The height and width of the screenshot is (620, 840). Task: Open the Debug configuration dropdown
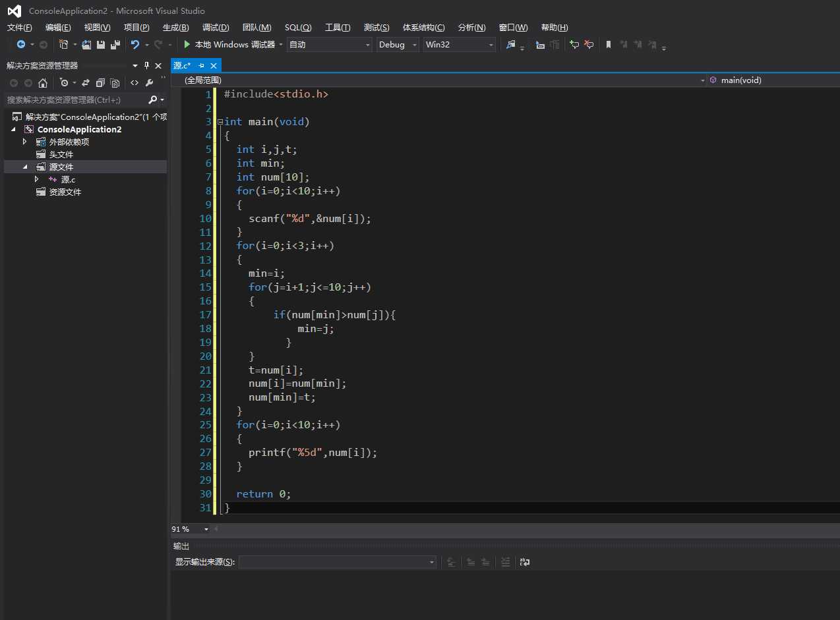tap(398, 45)
